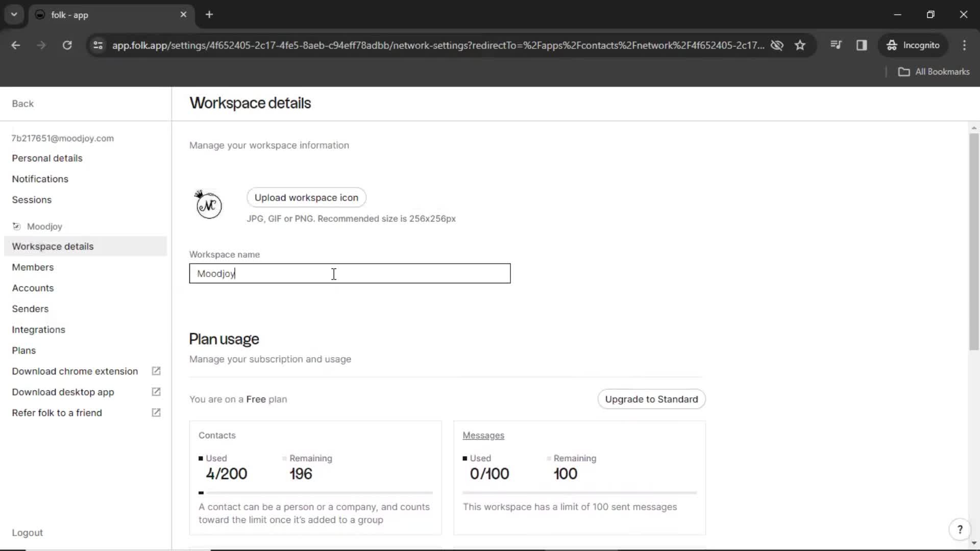Screen dimensions: 980x551
Task: Click Upload workspace icon button
Action: click(306, 197)
